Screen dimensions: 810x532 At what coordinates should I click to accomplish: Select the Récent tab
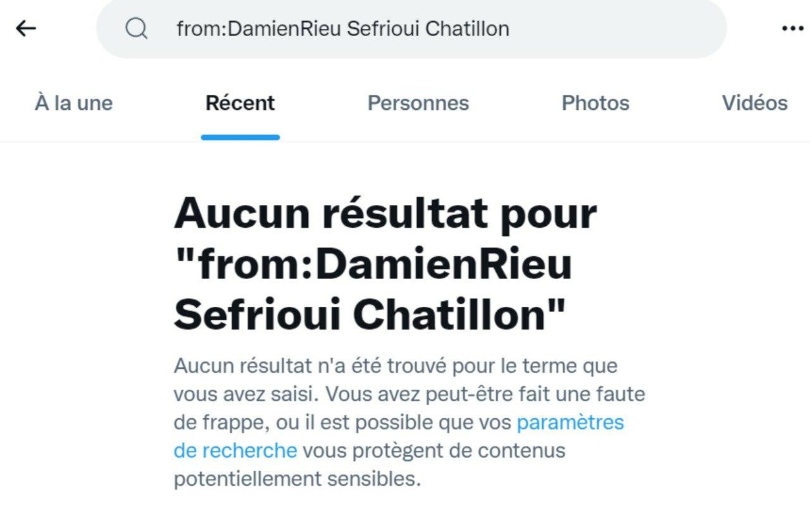pyautogui.click(x=240, y=103)
